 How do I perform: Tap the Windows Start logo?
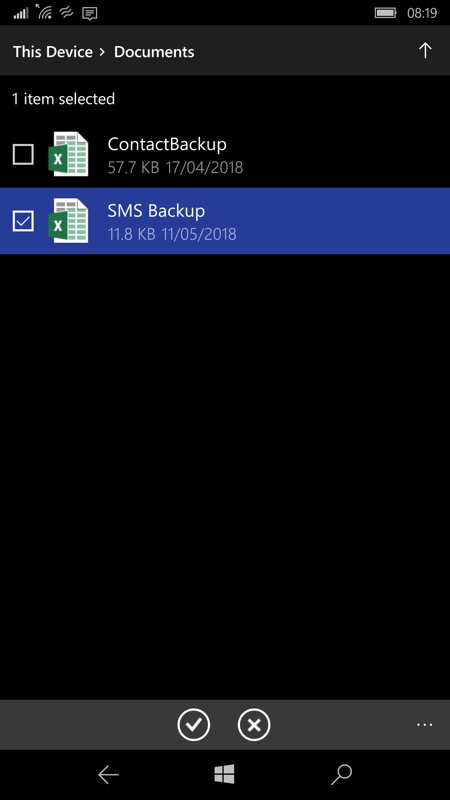click(x=224, y=774)
